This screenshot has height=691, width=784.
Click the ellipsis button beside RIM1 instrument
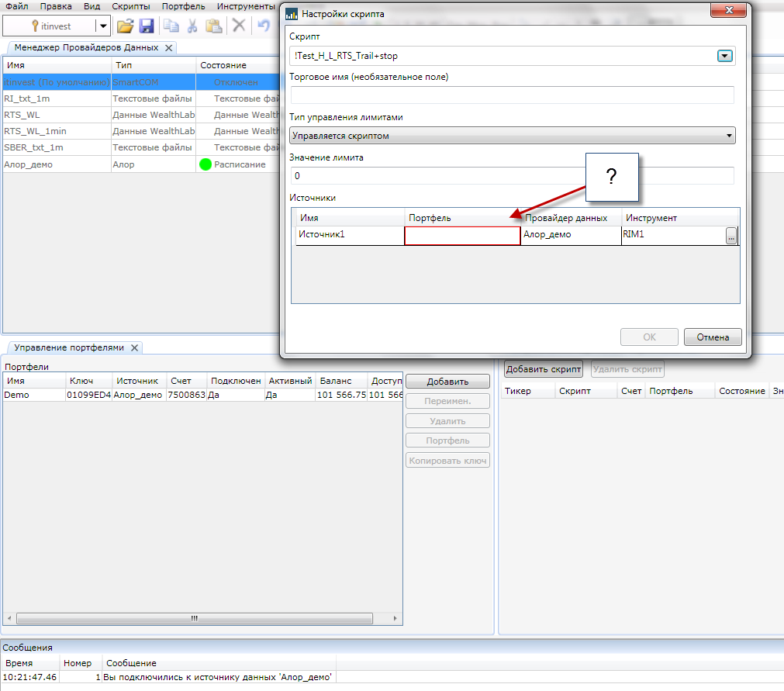(730, 237)
